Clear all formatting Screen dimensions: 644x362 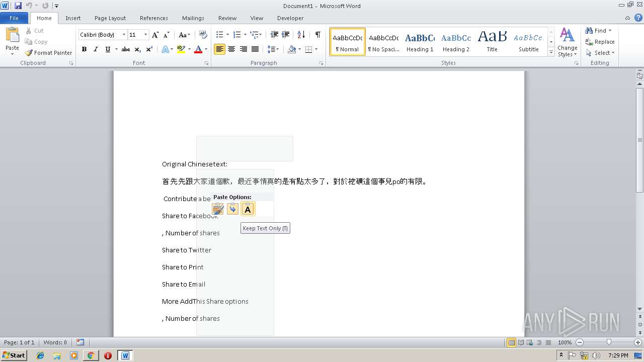click(203, 35)
